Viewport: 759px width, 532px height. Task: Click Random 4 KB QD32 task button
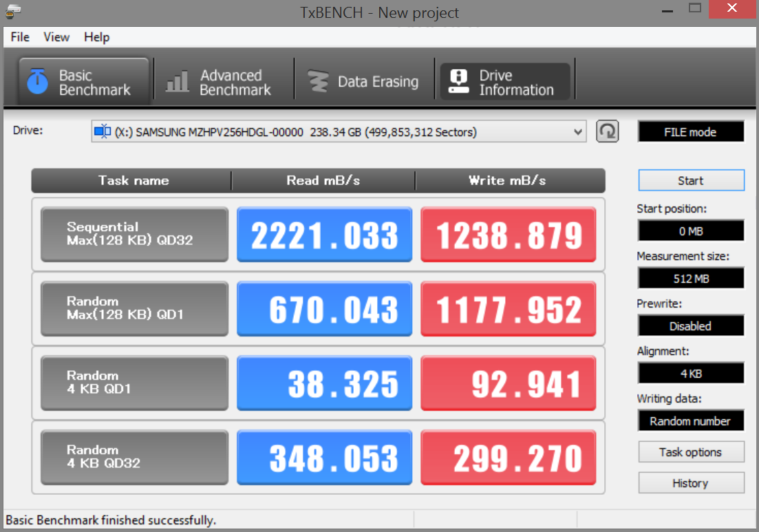coord(135,457)
